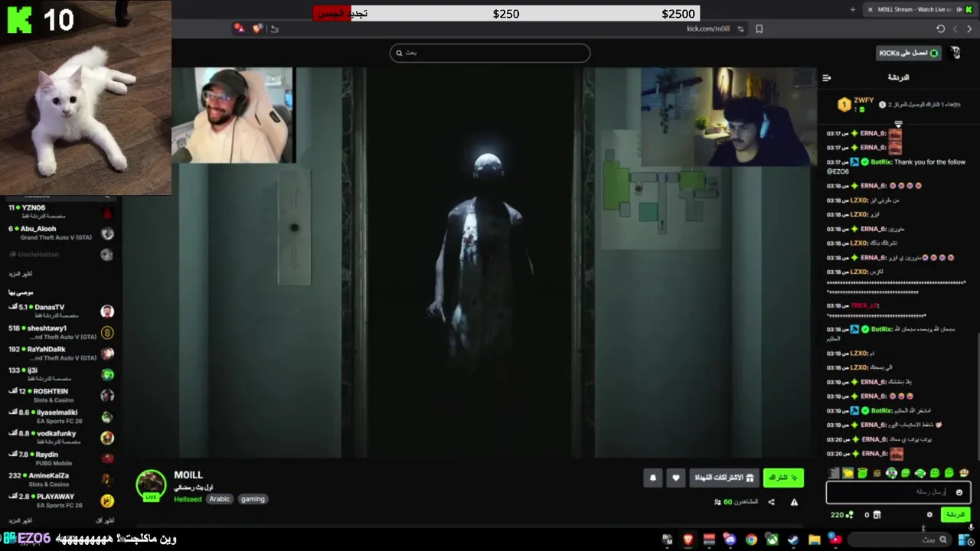Open Abu_Alooh channel in sidebar

(61, 233)
